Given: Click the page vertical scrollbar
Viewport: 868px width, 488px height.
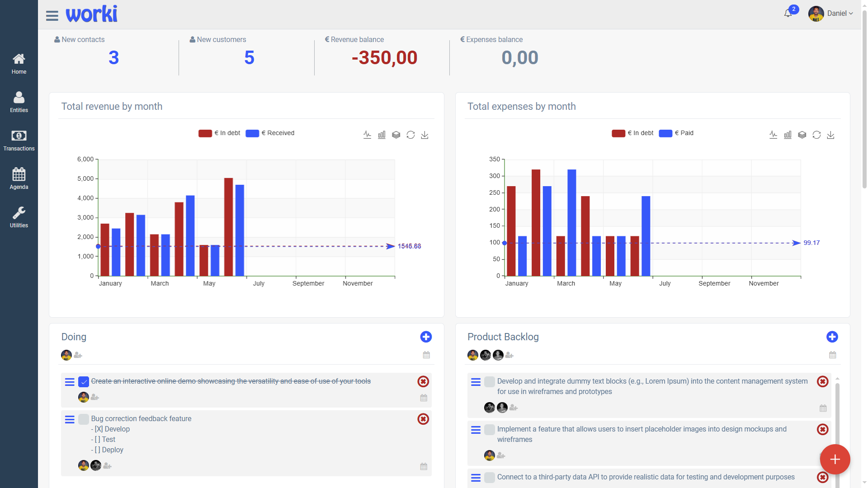Looking at the screenshot, I should 864,99.
